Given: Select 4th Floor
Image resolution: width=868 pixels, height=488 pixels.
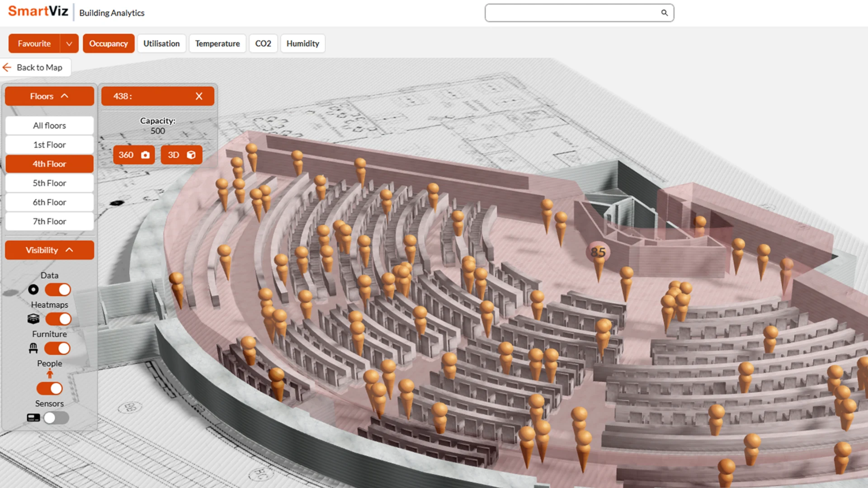Looking at the screenshot, I should (50, 164).
